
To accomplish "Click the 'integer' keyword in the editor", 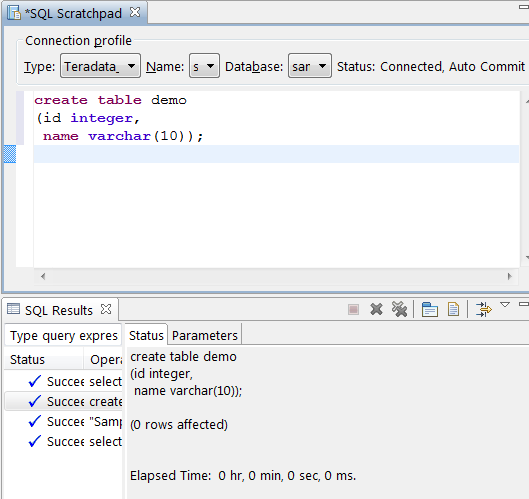I will (102, 118).
